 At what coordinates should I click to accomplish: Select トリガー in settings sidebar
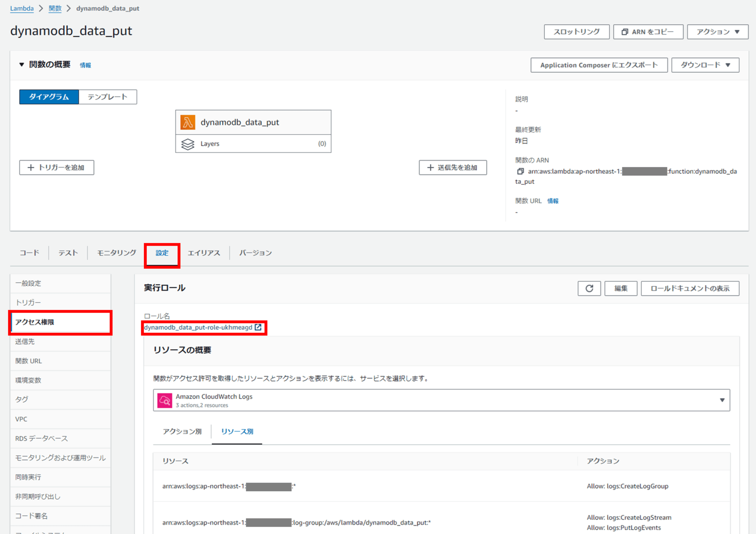pos(60,303)
